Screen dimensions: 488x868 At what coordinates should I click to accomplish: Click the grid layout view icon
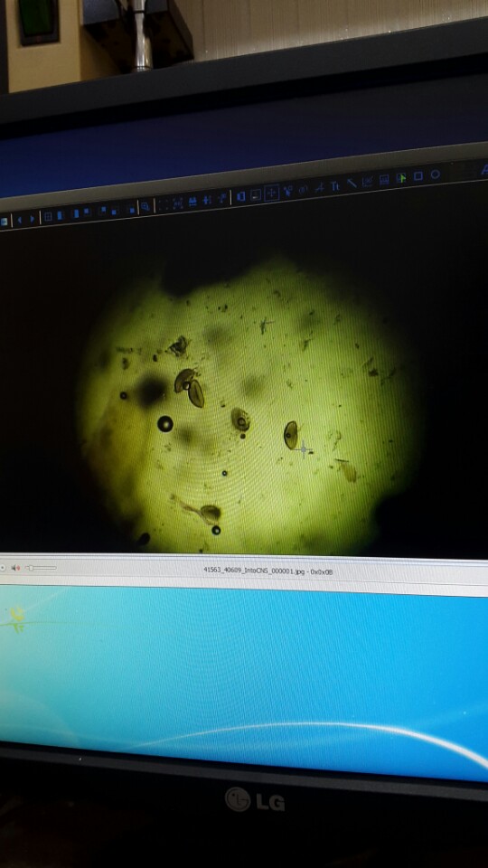coord(48,217)
